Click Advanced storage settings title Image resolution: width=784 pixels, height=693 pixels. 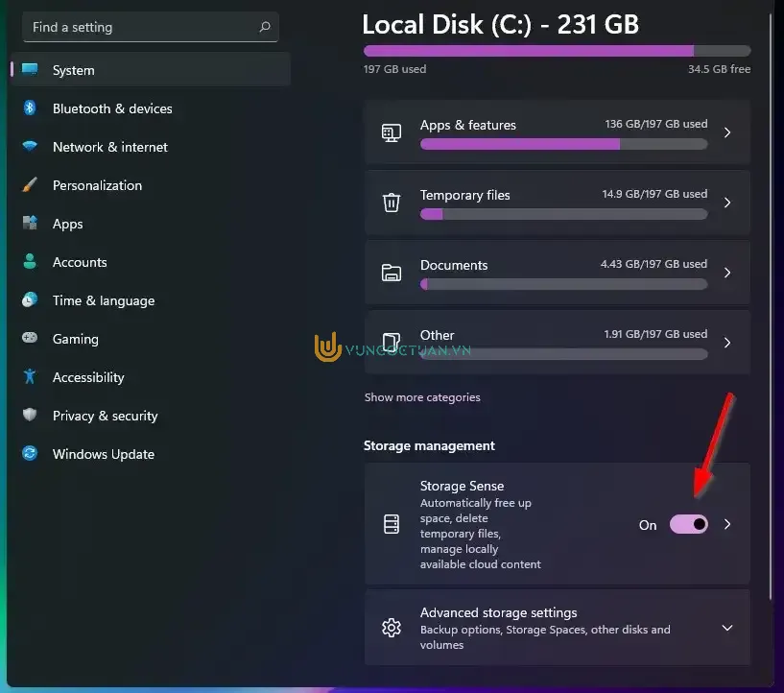tap(498, 612)
